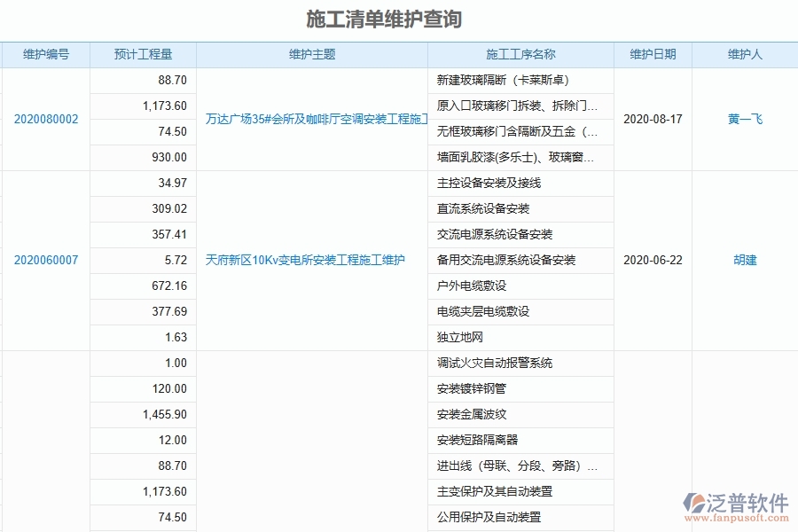Select maintainer 胡建
This screenshot has width=798, height=532.
point(743,260)
